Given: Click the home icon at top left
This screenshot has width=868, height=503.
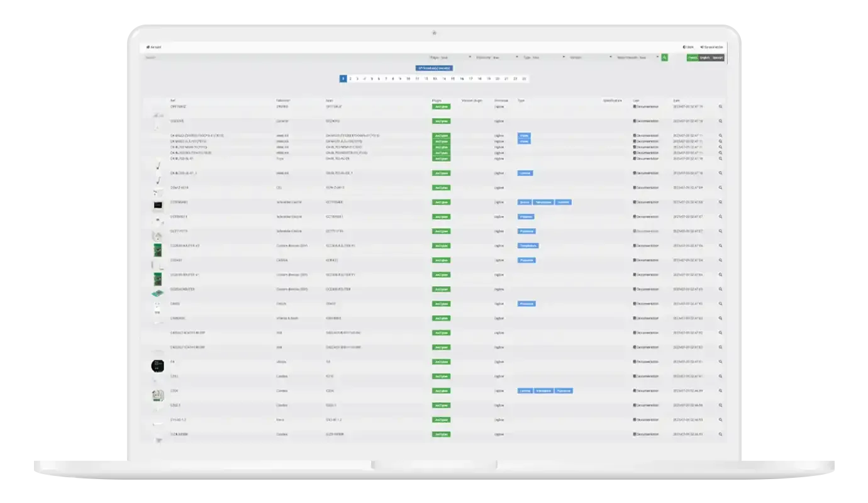Looking at the screenshot, I should click(x=148, y=47).
